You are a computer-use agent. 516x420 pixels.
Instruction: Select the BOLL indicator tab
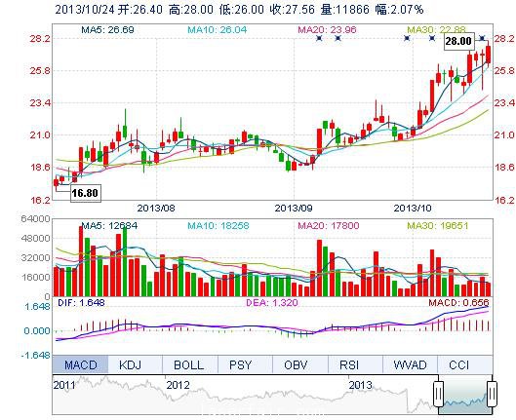click(190, 364)
